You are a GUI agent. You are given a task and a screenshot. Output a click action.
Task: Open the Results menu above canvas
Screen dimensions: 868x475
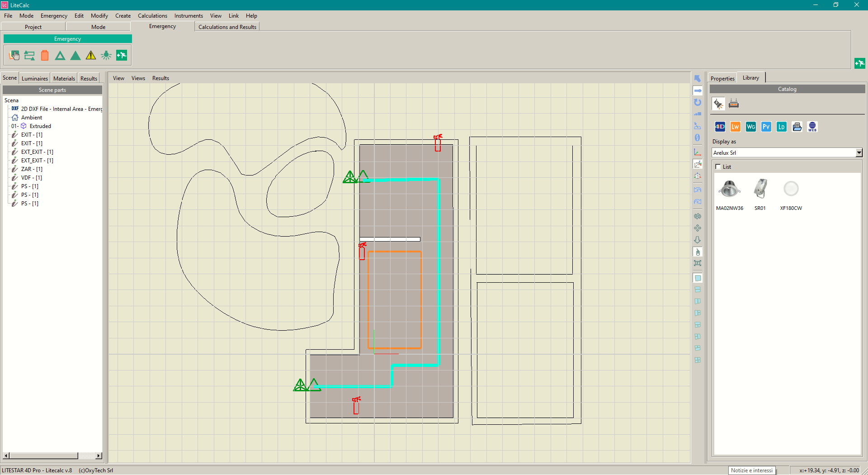pos(160,78)
